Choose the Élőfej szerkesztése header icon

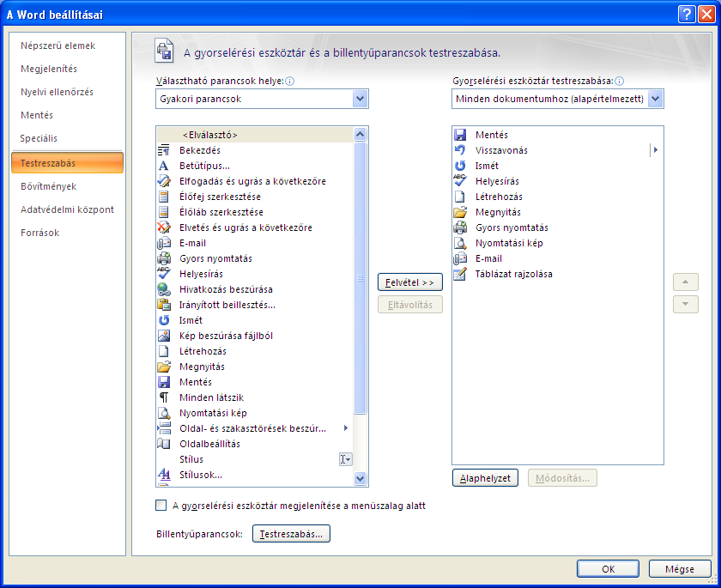click(164, 197)
